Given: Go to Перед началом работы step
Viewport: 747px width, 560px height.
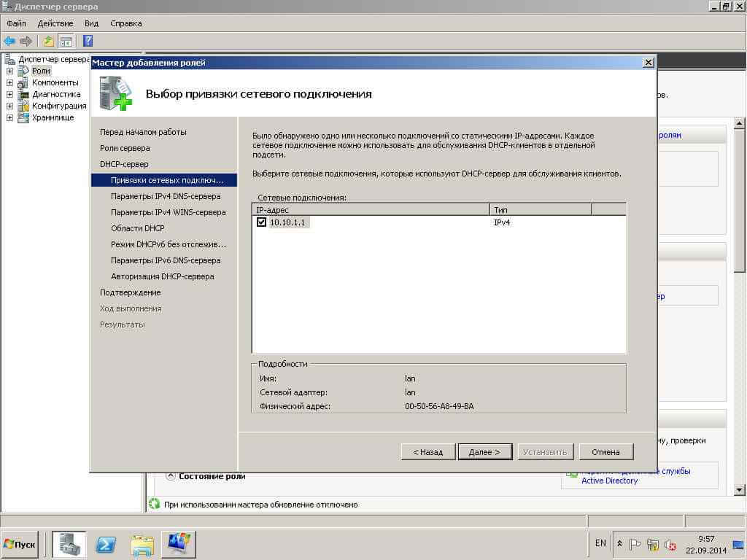Looking at the screenshot, I should pyautogui.click(x=143, y=132).
